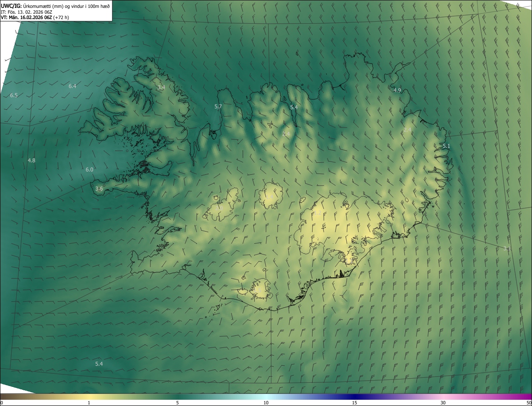Click the VT: Mán. 16.02.2026 06Z line

(x=35, y=17)
